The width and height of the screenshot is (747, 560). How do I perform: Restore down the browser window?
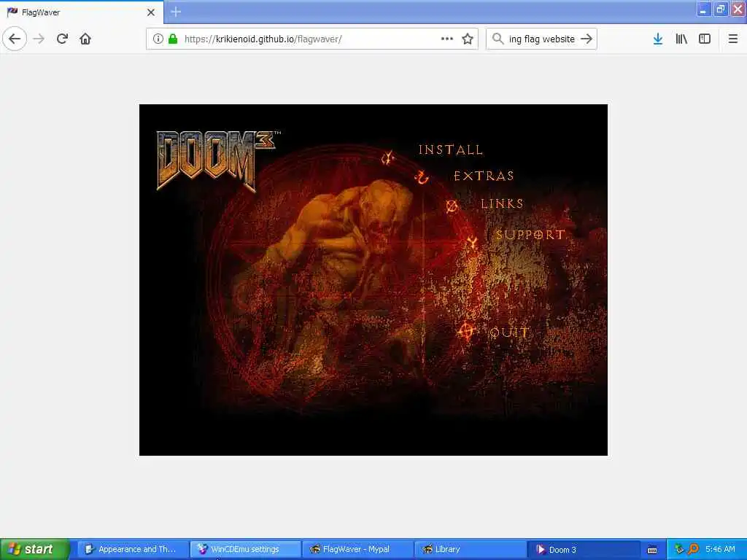coord(720,9)
